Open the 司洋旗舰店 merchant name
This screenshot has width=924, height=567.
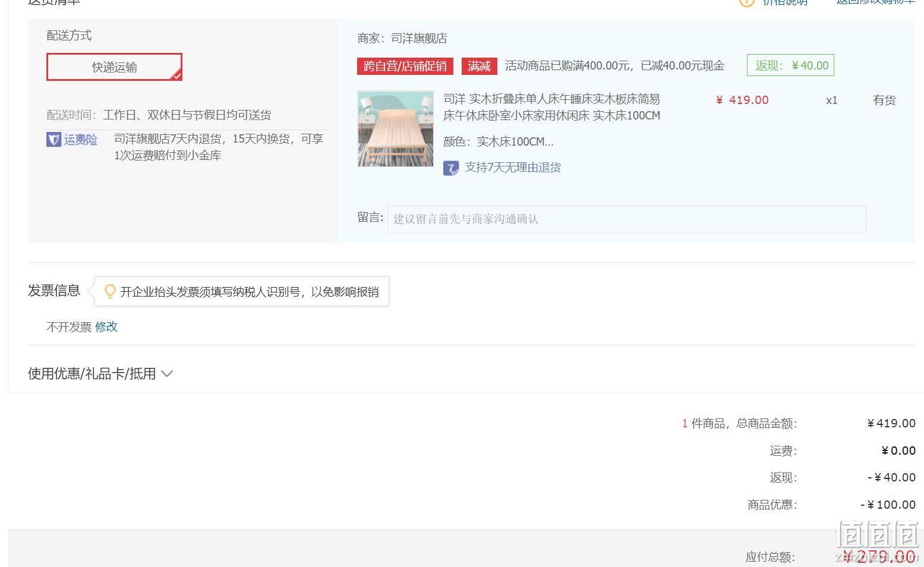click(419, 39)
